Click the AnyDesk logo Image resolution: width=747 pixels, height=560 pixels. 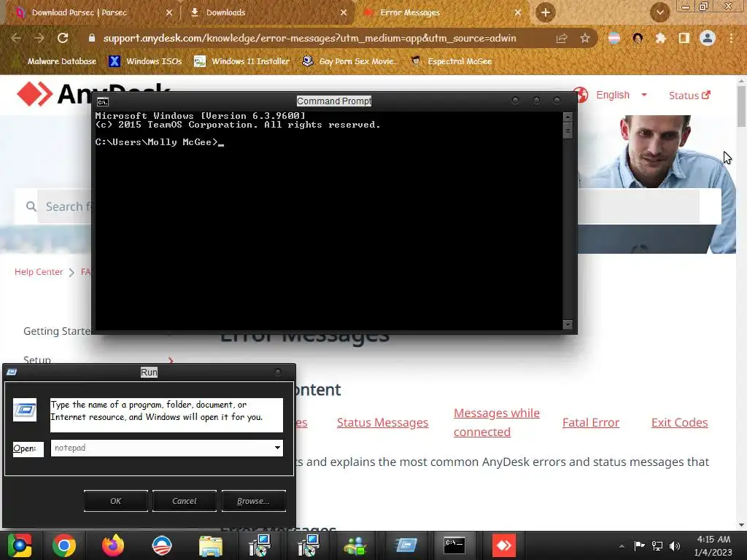coord(54,93)
